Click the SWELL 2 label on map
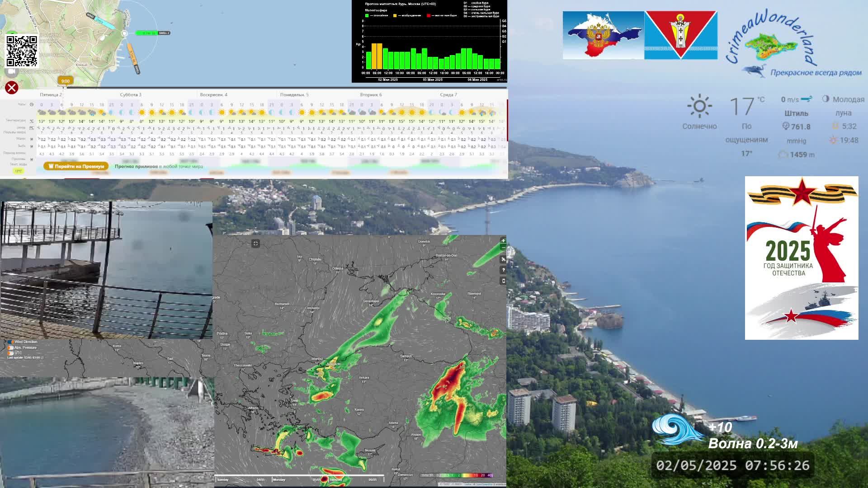The width and height of the screenshot is (868, 488). tap(163, 33)
